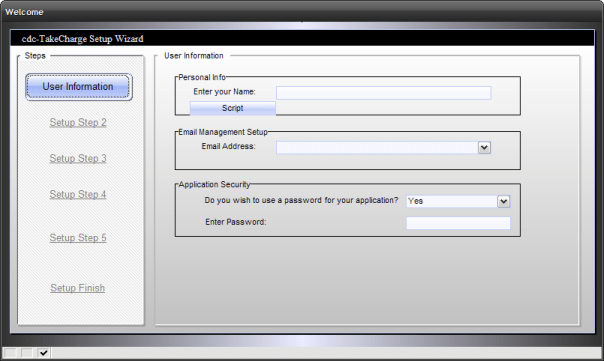Click the Setup Finish link
Image resolution: width=604 pixels, height=361 pixels.
tap(77, 288)
